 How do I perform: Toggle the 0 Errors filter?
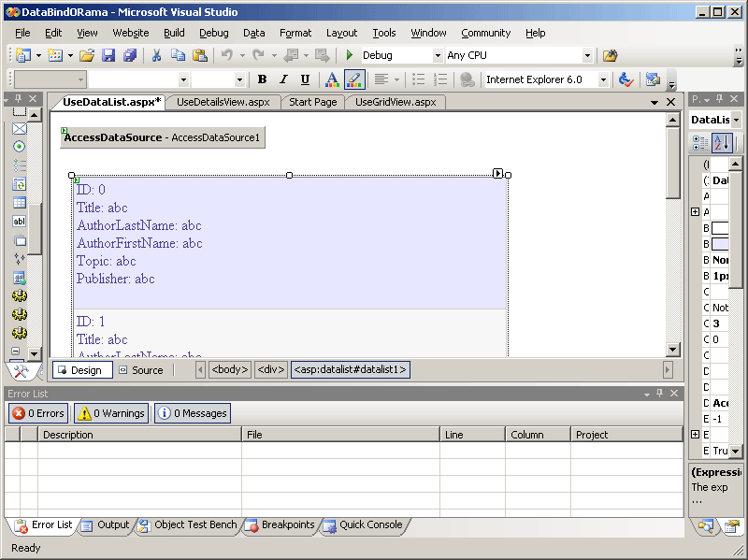[38, 413]
